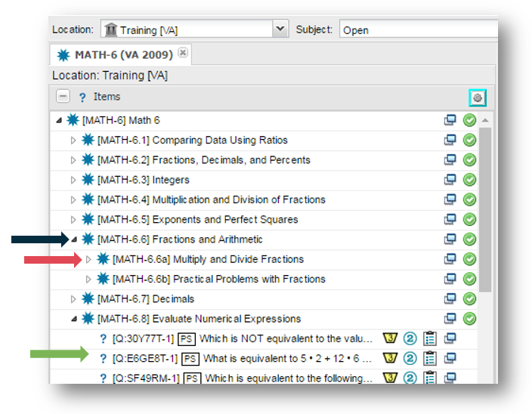Expand MATH-6.2 Fractions, Decimals, and Percents
This screenshot has width=532, height=414.
coord(73,160)
